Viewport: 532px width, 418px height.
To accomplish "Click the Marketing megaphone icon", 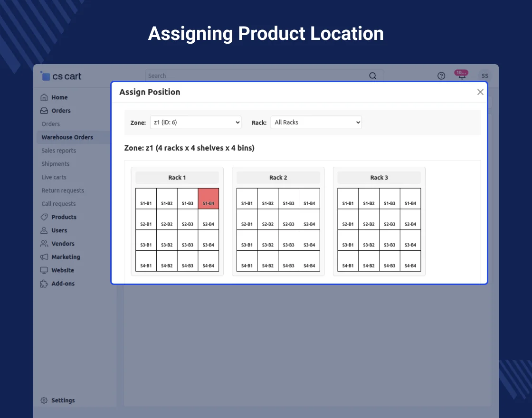I will pyautogui.click(x=44, y=257).
